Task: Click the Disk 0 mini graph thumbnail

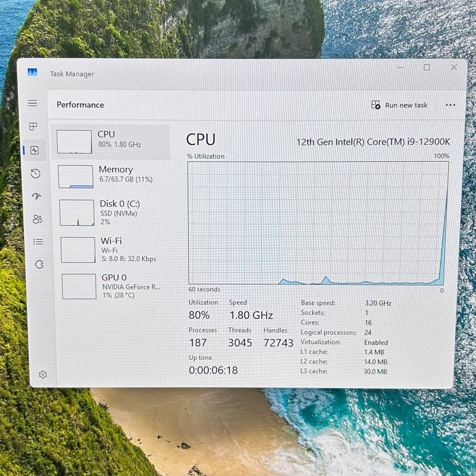Action: [x=77, y=213]
